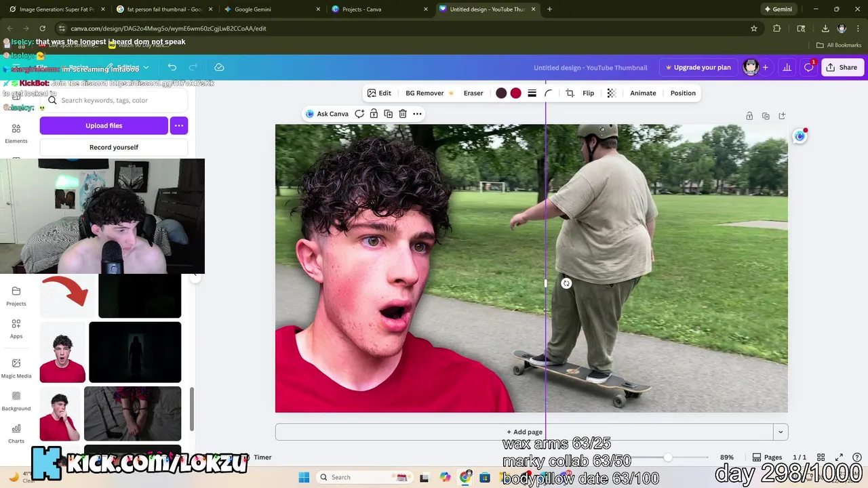Open the floating toolbar More options

tap(417, 114)
